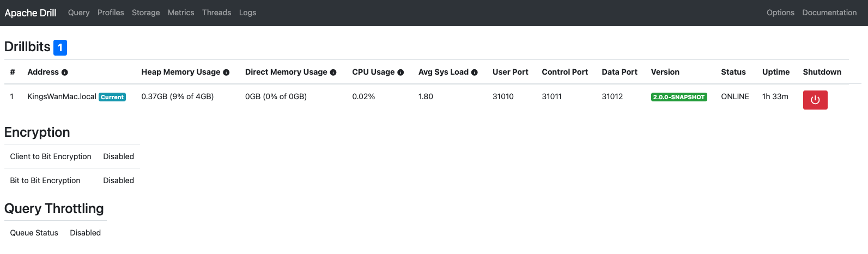
Task: Click the User Port column header
Action: [x=511, y=72]
